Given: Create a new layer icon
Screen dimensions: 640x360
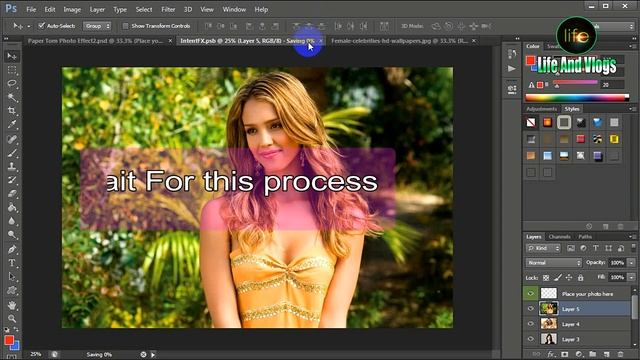Looking at the screenshot, I should tap(607, 354).
